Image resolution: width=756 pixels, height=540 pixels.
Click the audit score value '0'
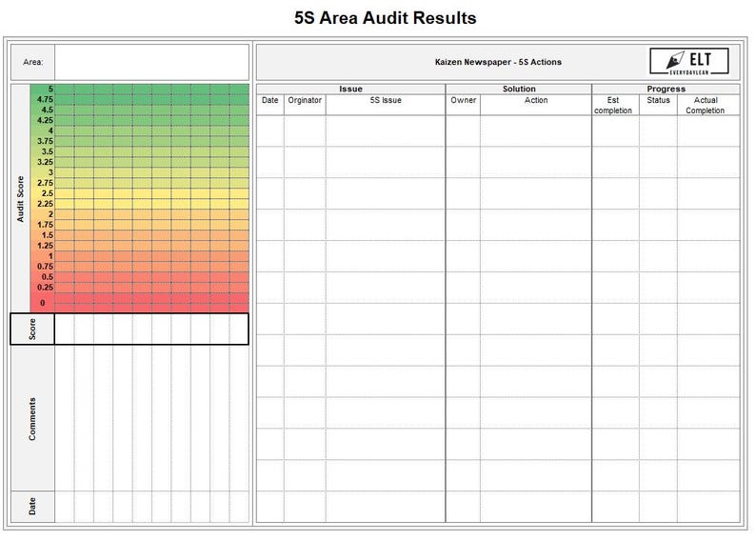coord(43,303)
